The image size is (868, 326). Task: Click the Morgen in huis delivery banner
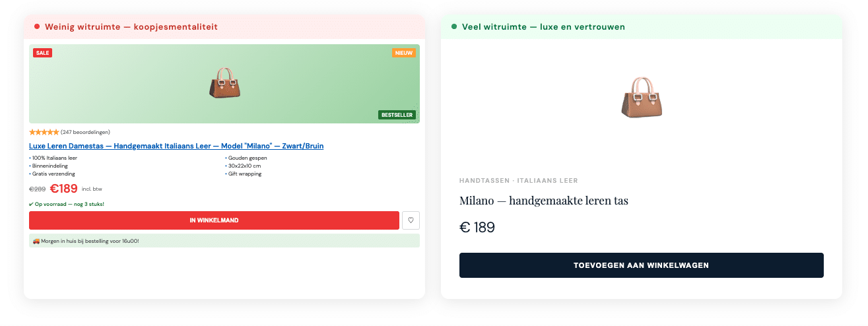pos(224,241)
